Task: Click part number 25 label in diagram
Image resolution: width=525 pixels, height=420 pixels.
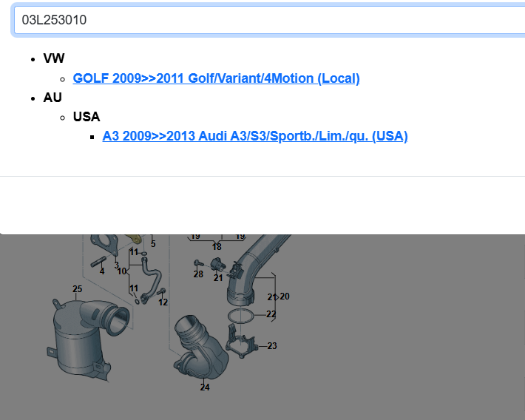Action: click(x=78, y=288)
